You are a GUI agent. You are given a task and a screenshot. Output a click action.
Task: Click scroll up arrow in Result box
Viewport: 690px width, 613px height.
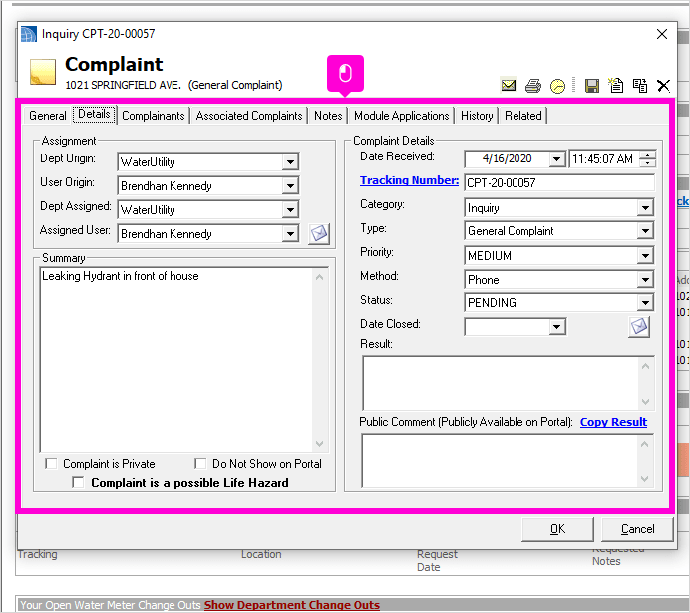tap(645, 366)
